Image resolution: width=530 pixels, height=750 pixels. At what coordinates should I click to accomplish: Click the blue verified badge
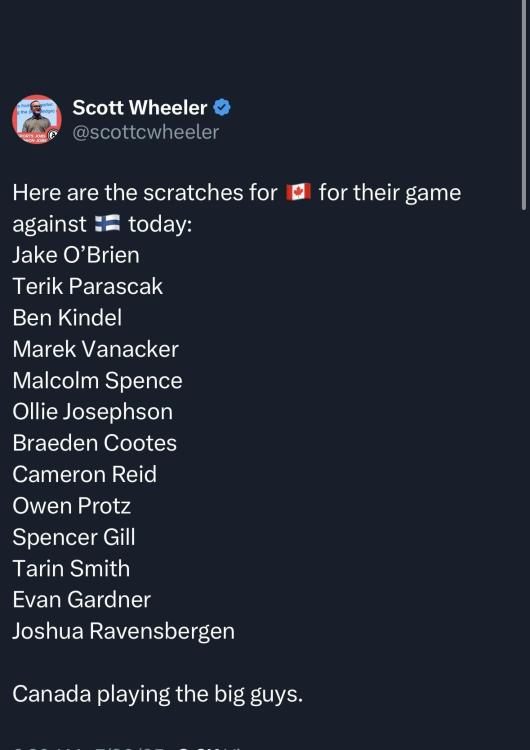pos(221,108)
